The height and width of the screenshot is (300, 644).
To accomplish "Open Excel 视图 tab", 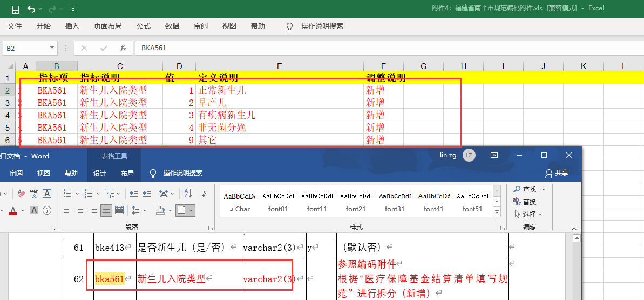I will 229,26.
